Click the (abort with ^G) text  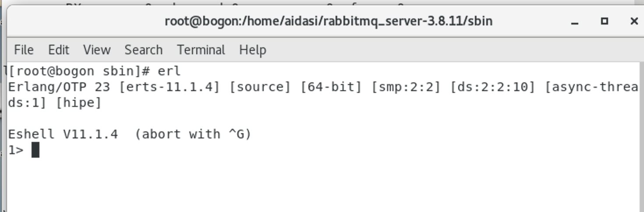[x=193, y=134]
